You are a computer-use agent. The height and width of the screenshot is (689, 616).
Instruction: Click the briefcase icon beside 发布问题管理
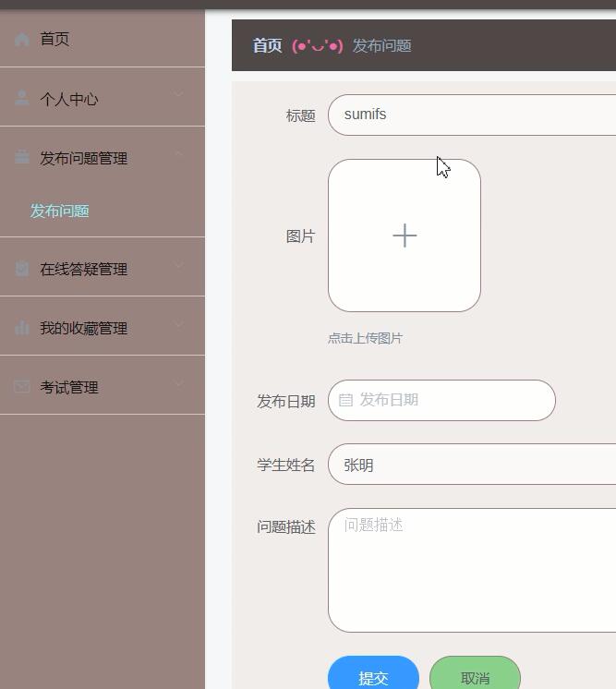21,157
